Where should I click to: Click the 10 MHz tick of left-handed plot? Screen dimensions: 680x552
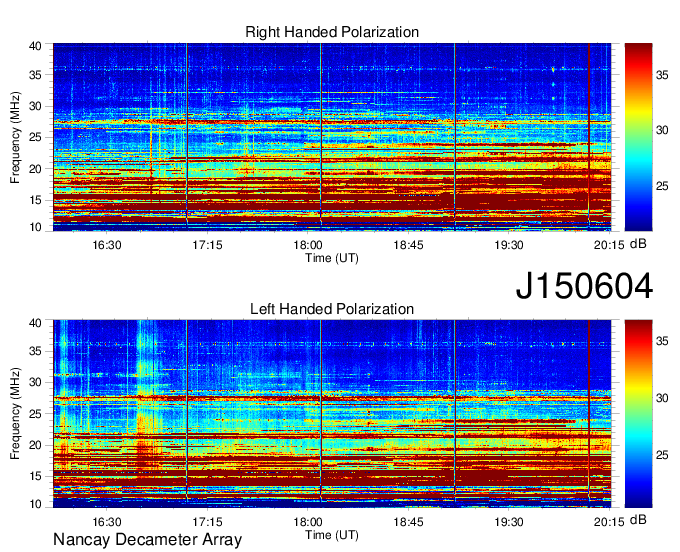coord(35,503)
